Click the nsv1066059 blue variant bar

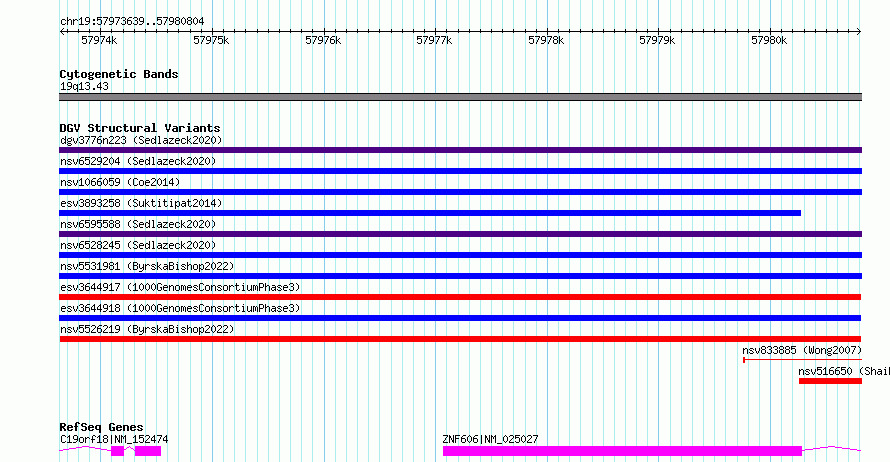pos(460,192)
